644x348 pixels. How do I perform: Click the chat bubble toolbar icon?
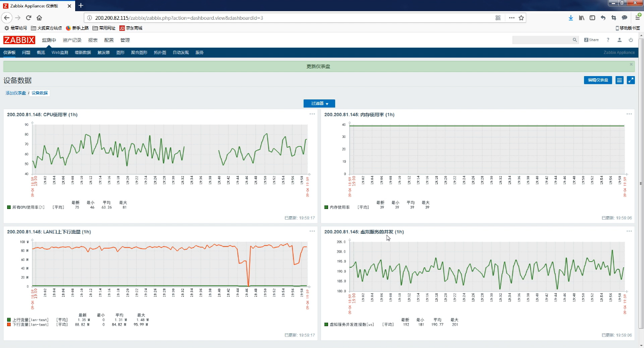[x=625, y=18]
